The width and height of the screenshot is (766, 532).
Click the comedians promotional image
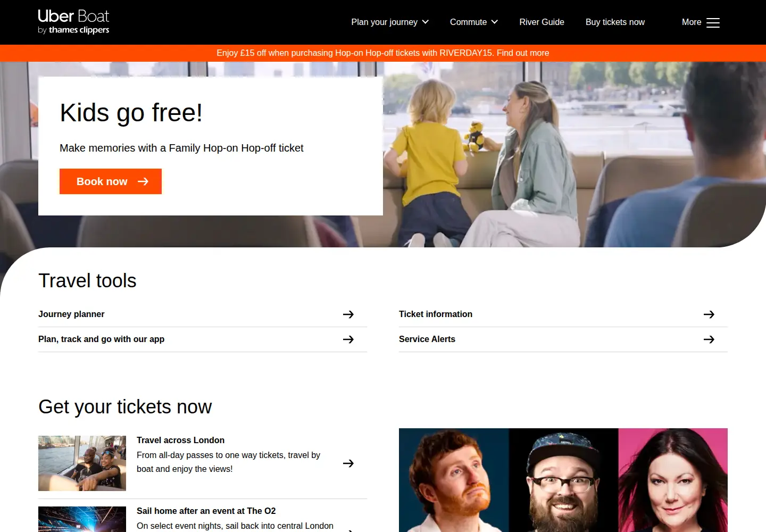[563, 480]
